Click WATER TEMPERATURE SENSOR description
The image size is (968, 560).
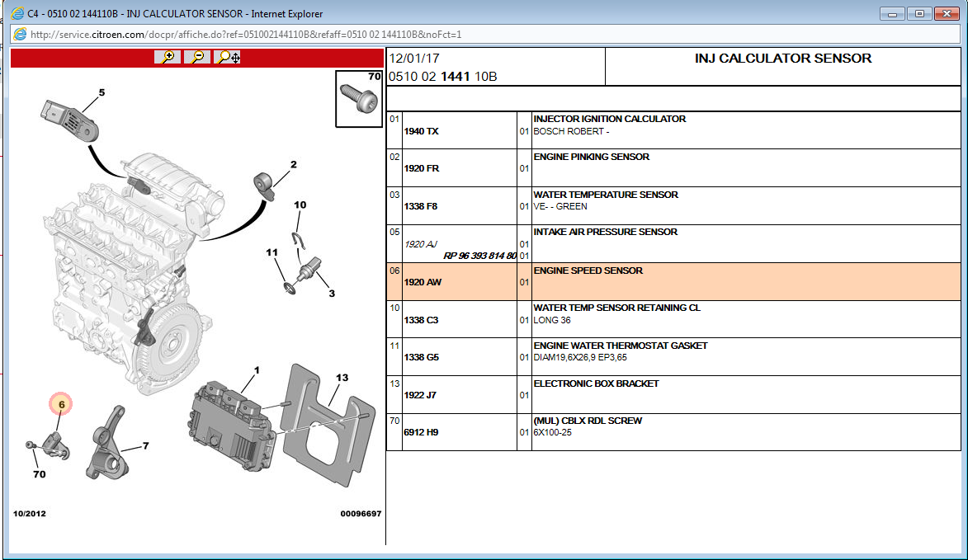tap(606, 195)
